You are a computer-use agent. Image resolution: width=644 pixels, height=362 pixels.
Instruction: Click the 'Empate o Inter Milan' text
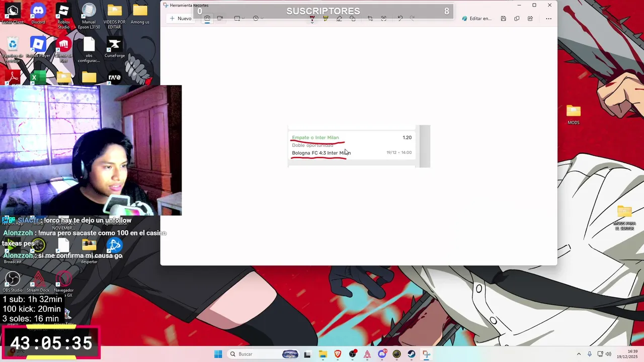click(x=315, y=137)
